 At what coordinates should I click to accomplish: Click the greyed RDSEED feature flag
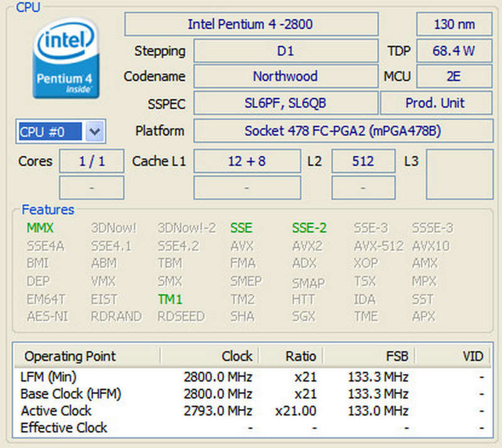181,316
